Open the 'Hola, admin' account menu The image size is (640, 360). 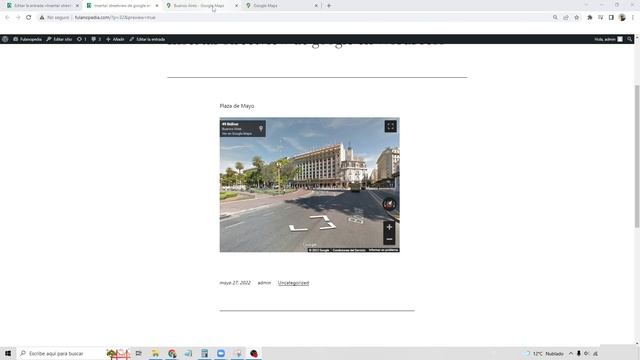(x=608, y=39)
